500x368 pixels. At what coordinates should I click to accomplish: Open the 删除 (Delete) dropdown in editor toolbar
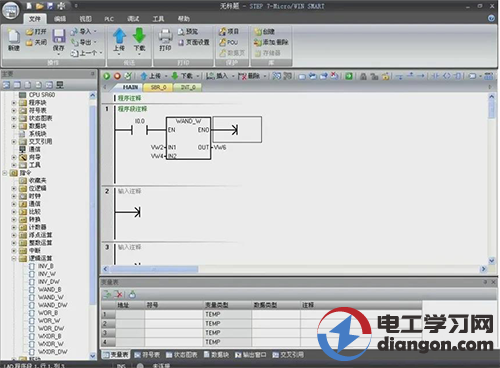point(265,76)
